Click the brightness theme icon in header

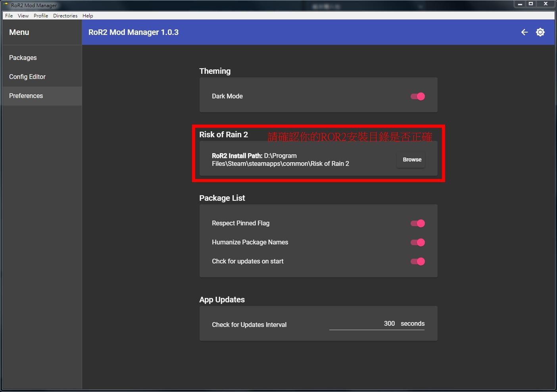point(540,32)
